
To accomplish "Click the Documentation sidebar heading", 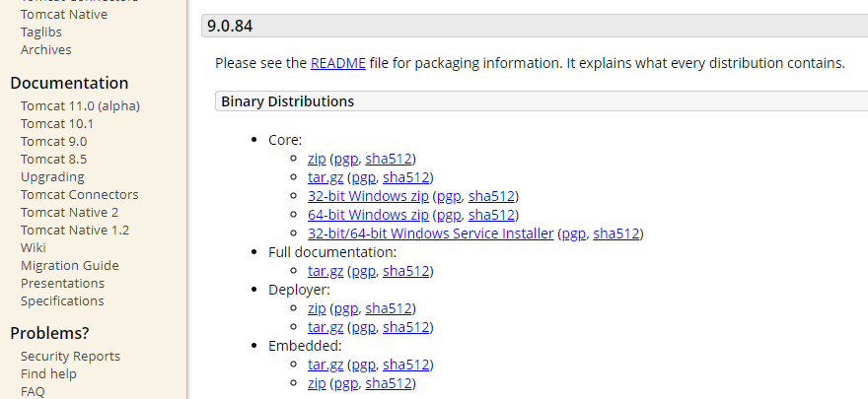I will (69, 83).
